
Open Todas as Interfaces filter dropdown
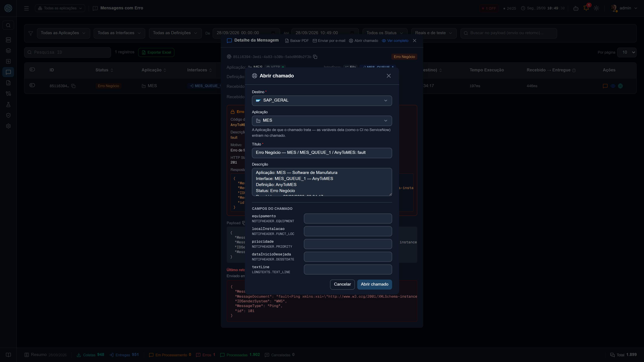tap(119, 33)
